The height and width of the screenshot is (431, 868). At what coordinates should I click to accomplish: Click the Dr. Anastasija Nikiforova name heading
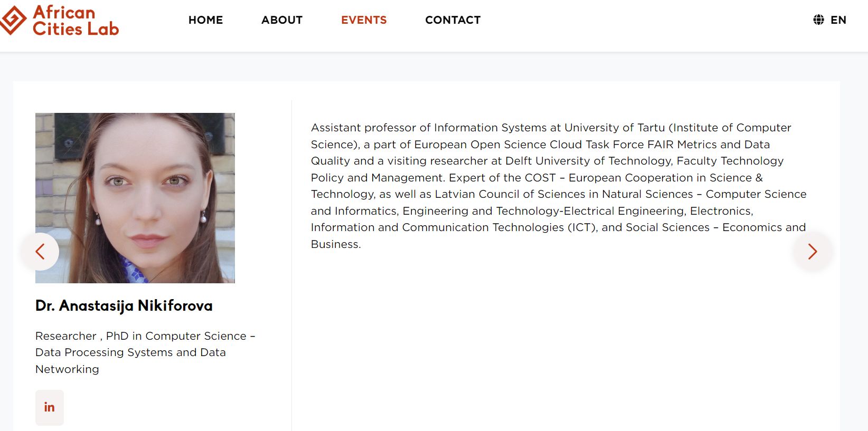[x=124, y=305]
